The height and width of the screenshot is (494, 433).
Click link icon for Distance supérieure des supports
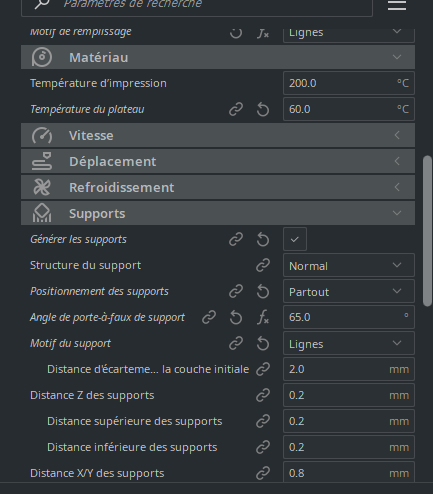click(263, 421)
